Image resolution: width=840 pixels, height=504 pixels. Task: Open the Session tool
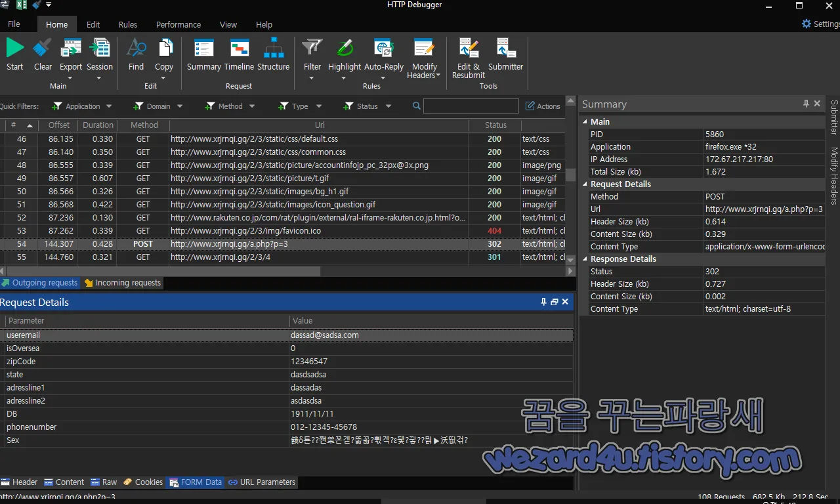coord(100,58)
